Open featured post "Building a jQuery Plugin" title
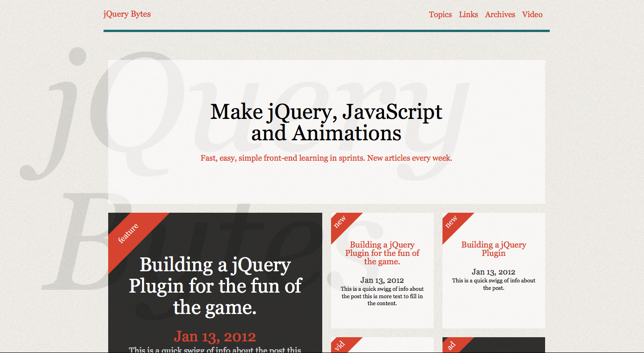This screenshot has width=644, height=353. tap(215, 286)
